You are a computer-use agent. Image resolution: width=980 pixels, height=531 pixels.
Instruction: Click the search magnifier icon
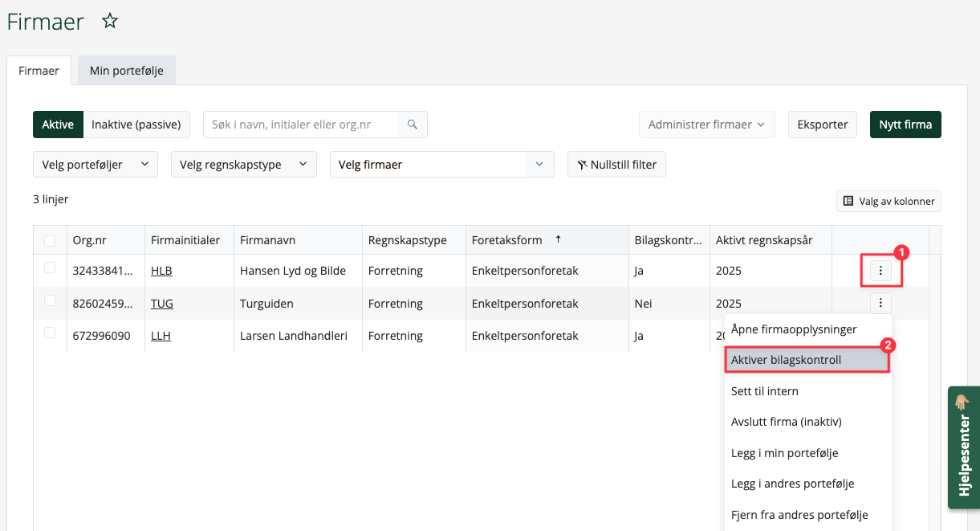413,125
